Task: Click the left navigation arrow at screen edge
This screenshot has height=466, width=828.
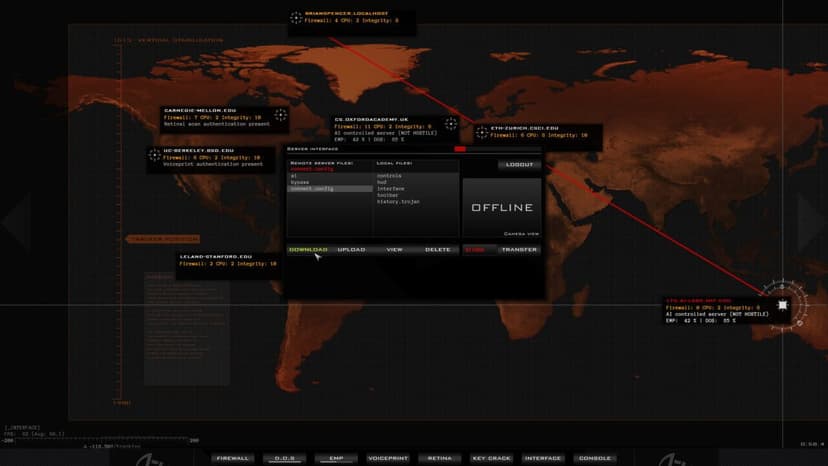Action: 16,222
